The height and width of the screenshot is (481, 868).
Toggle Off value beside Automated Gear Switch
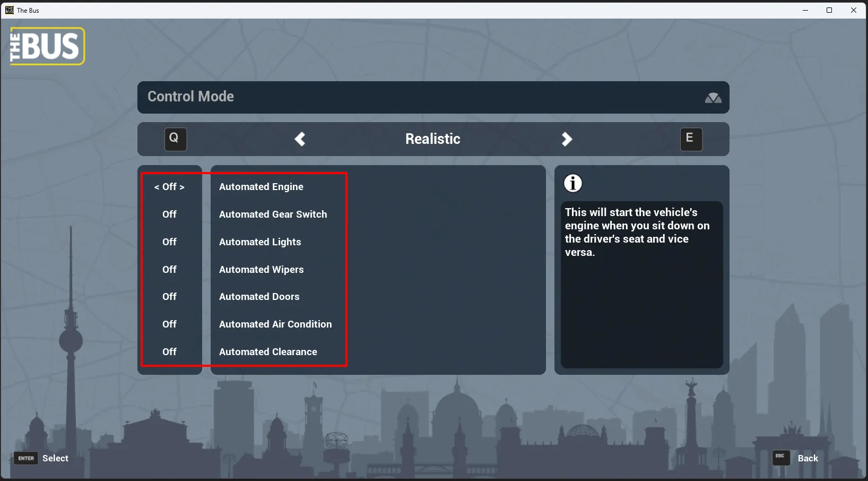(169, 214)
